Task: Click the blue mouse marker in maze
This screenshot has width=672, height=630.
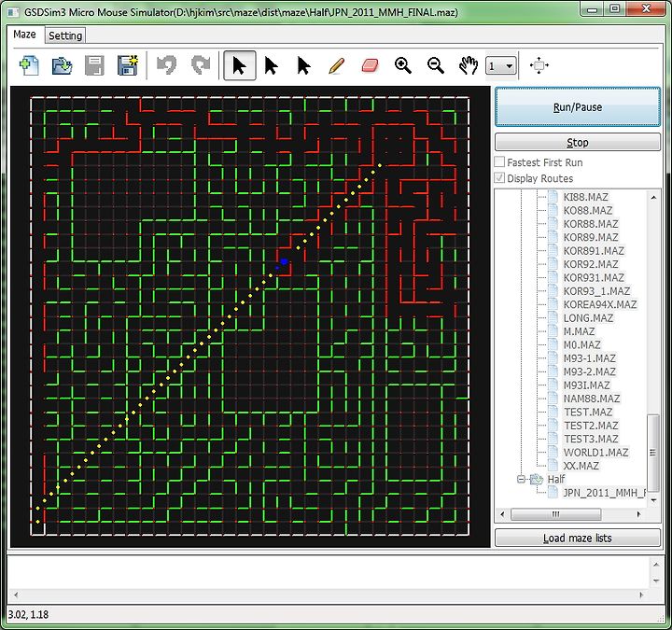Action: coord(284,261)
